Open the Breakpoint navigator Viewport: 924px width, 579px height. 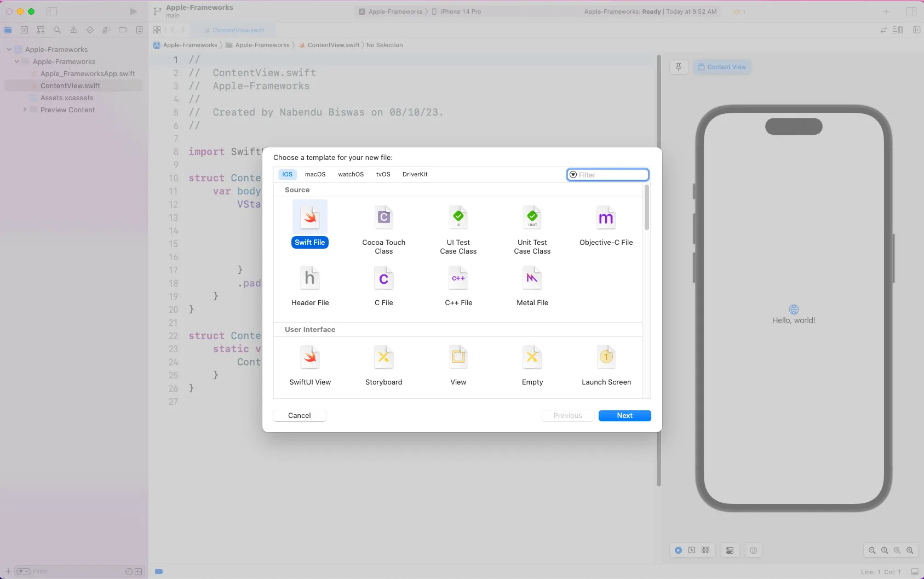123,30
